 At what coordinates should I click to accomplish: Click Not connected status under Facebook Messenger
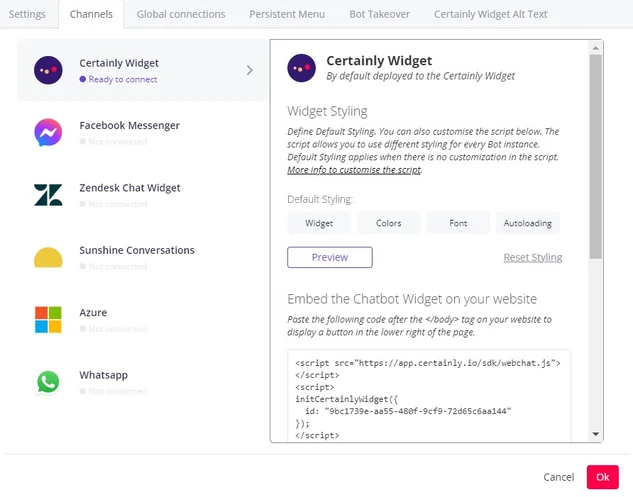pos(117,142)
